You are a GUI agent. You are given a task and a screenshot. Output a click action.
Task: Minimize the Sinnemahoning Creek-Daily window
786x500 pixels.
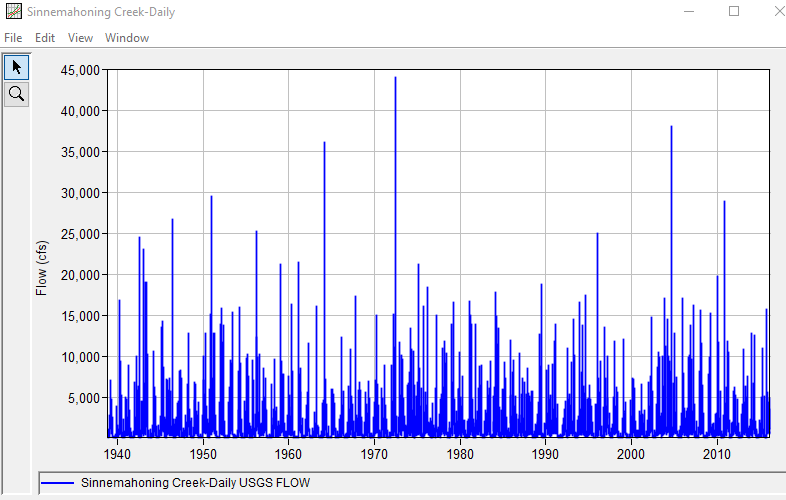click(689, 11)
